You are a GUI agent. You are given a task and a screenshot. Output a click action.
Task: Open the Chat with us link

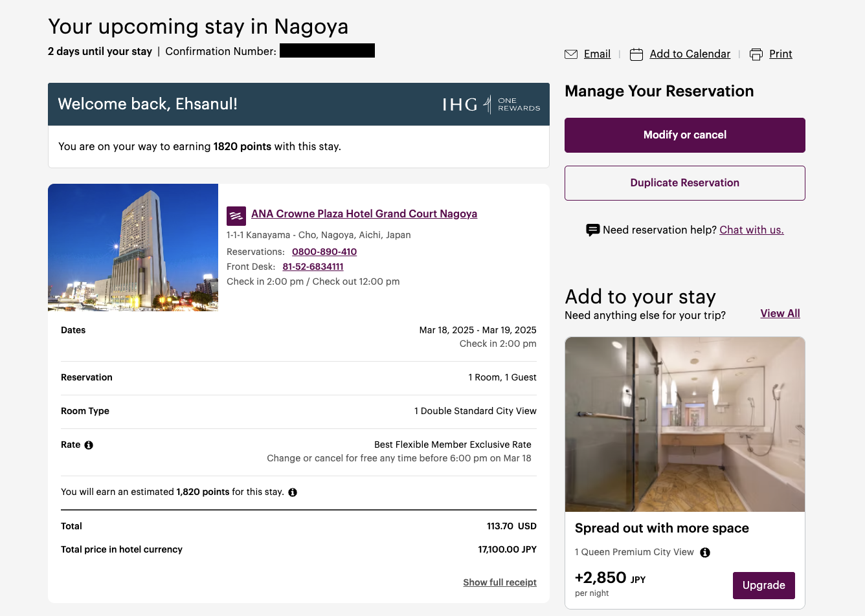click(x=752, y=230)
